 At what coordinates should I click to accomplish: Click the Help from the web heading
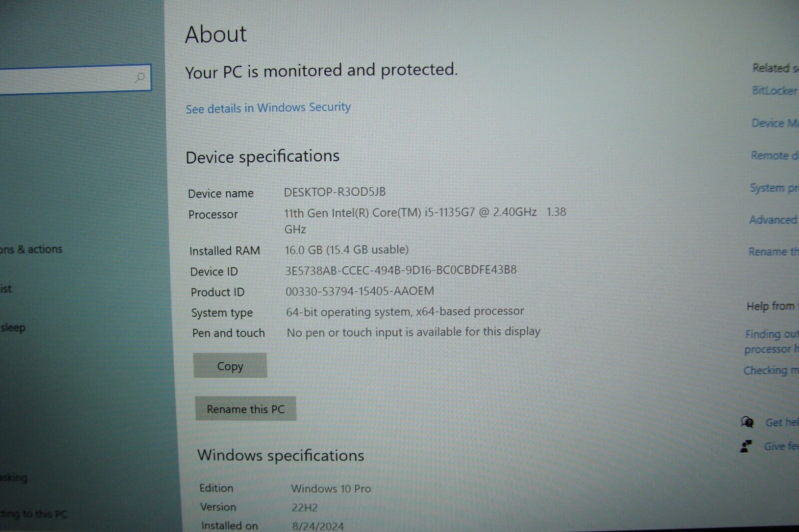coord(772,306)
